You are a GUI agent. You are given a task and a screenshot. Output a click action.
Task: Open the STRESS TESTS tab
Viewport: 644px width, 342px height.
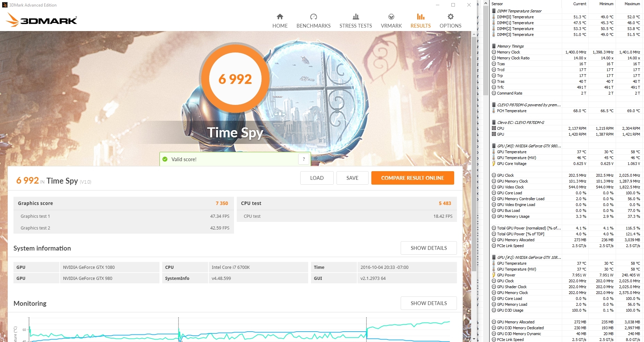coord(355,21)
